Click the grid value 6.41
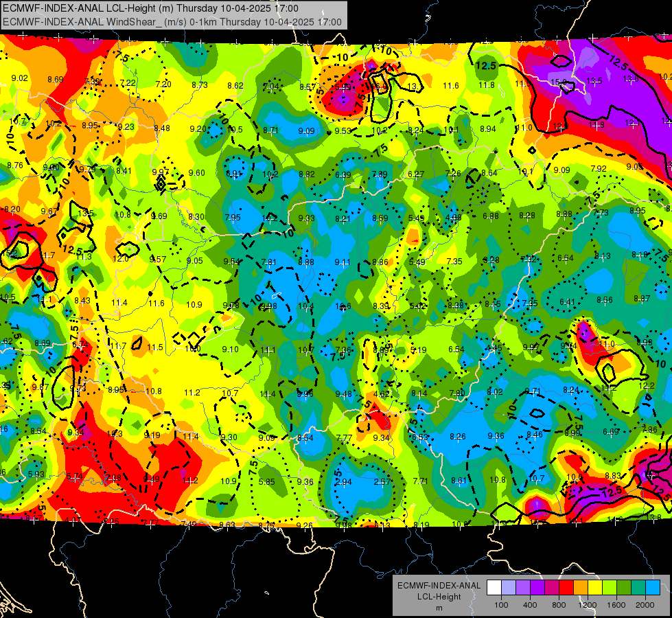The image size is (672, 618). point(567,302)
